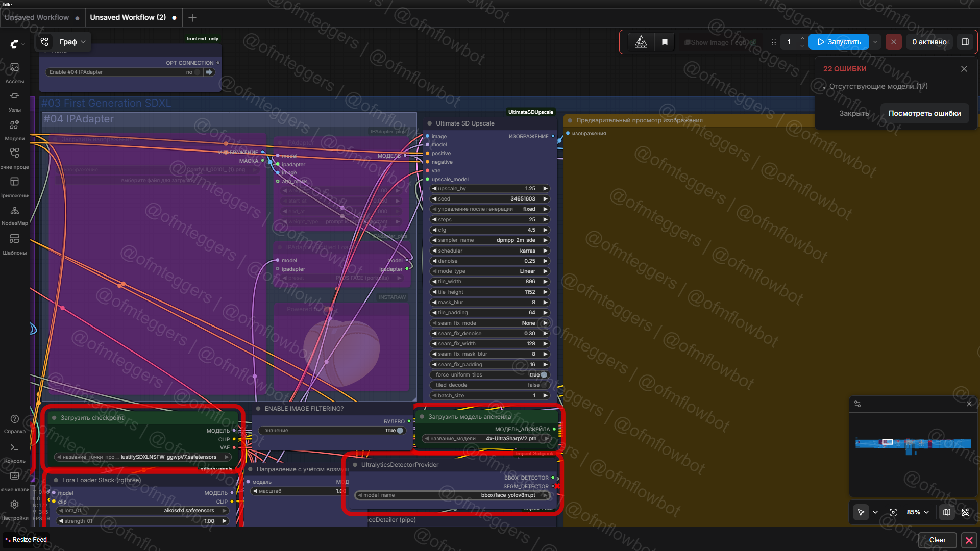Image resolution: width=980 pixels, height=551 pixels.
Task: Toggle the minimap map icon
Action: (947, 512)
